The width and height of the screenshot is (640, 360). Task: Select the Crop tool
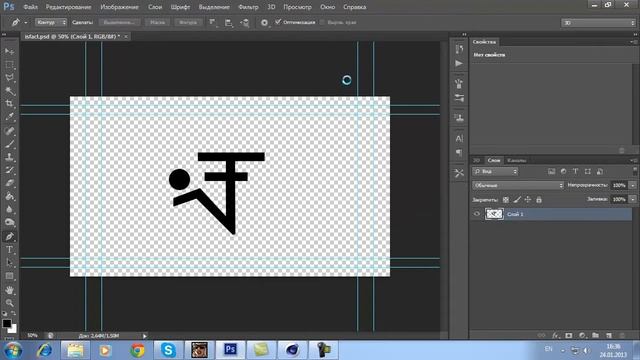(9, 104)
